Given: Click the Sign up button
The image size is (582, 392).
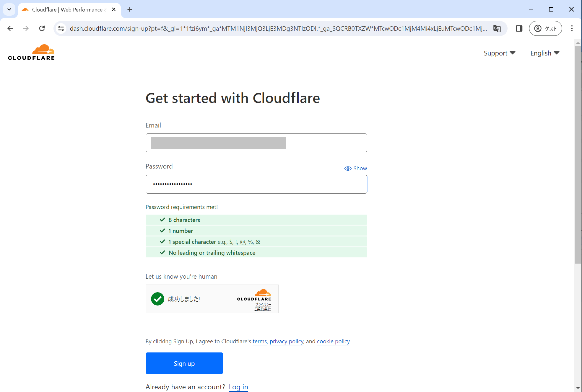Looking at the screenshot, I should click(x=184, y=363).
